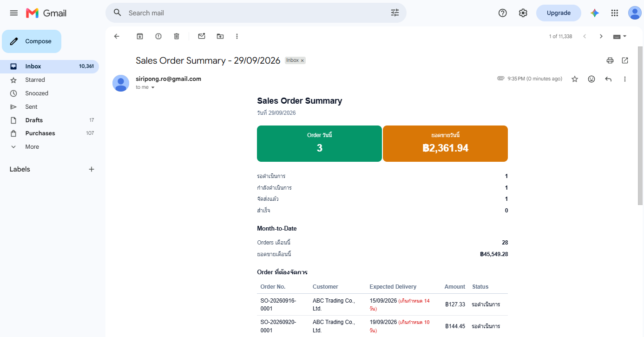Screen dimensions: 644x337
Task: Go back to inbox arrow
Action: point(117,36)
